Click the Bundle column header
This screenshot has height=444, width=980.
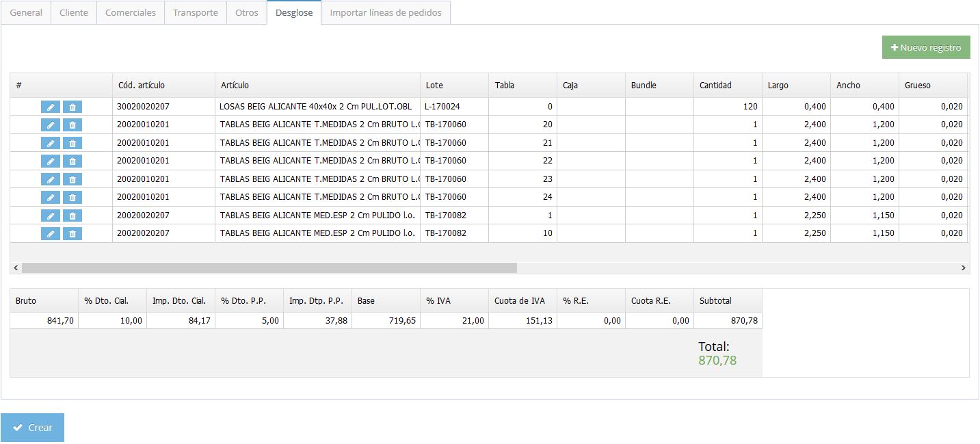click(660, 86)
